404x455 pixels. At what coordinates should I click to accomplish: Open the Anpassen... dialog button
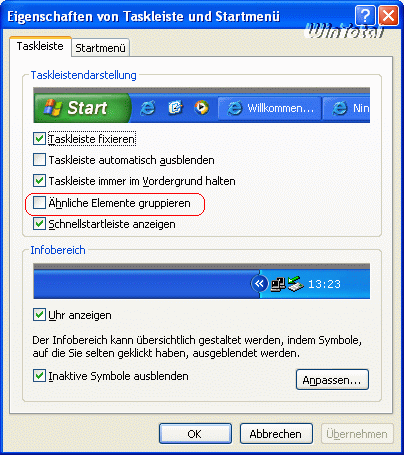332,380
